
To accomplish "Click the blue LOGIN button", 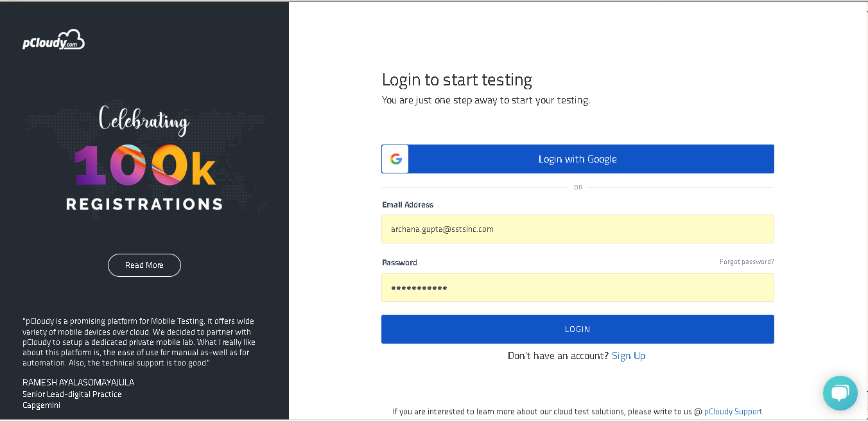I will 578,329.
